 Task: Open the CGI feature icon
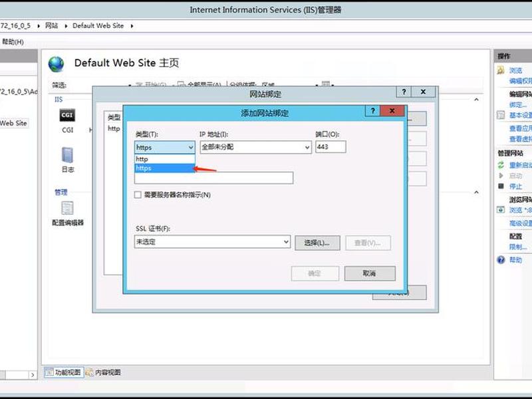click(67, 116)
